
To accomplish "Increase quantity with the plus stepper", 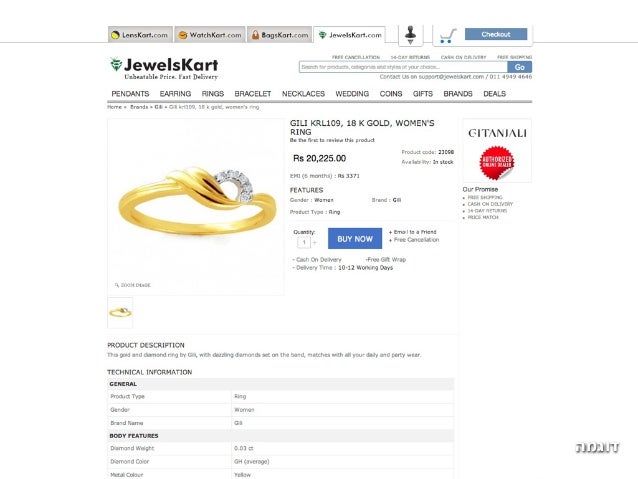I will tap(315, 243).
